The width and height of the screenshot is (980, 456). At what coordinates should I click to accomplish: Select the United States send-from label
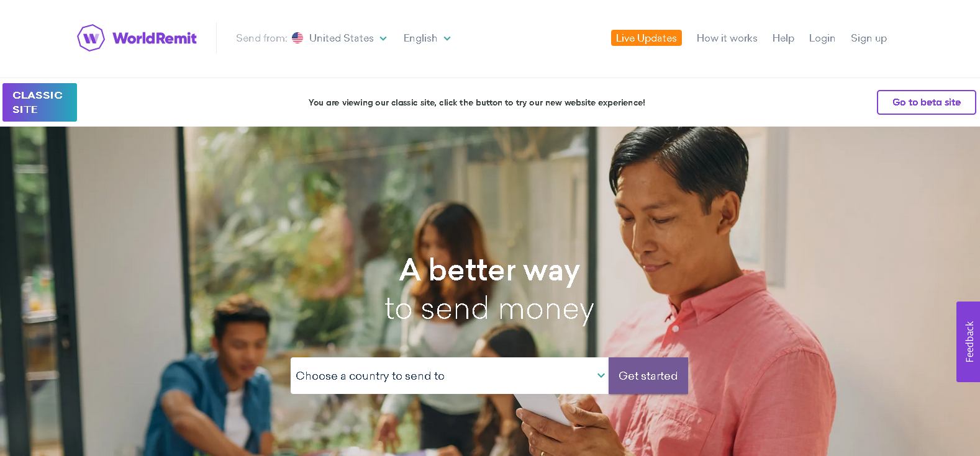pyautogui.click(x=342, y=38)
